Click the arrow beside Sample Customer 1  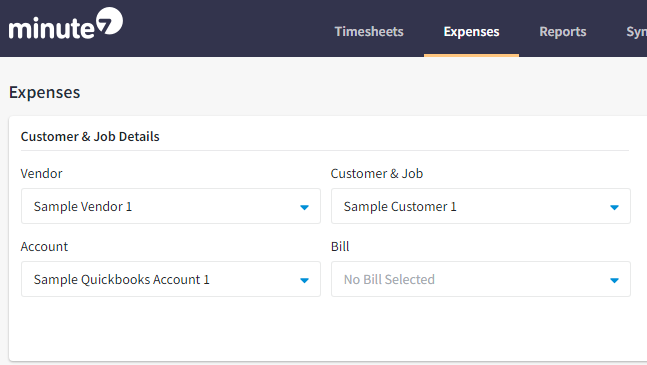pos(614,207)
